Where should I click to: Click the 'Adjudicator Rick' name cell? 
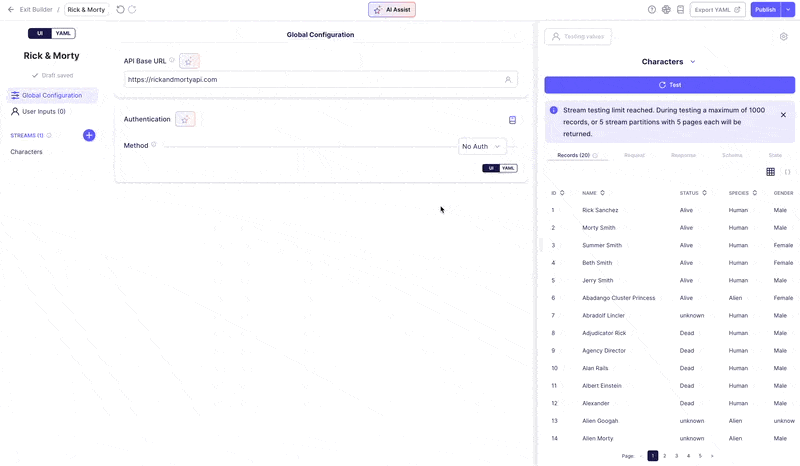coord(604,333)
